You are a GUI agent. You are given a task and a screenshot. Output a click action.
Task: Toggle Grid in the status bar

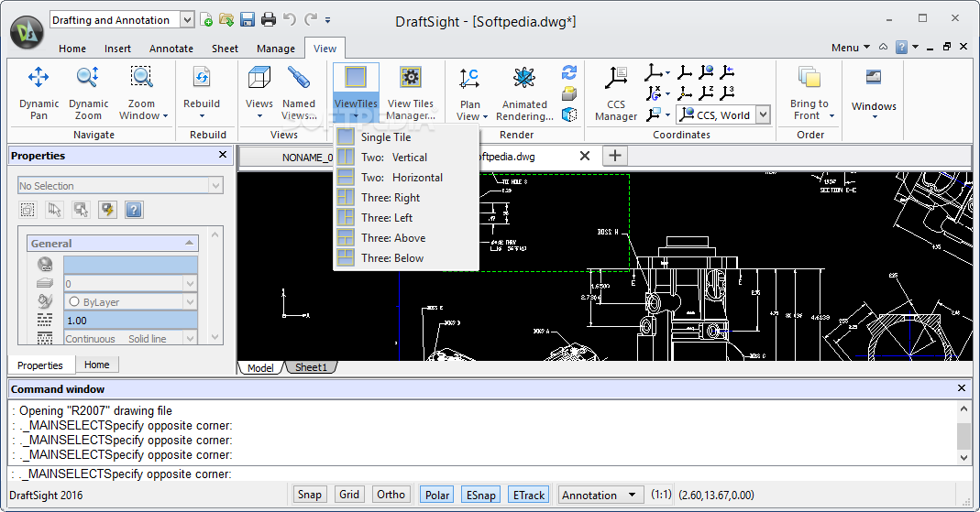(x=349, y=495)
